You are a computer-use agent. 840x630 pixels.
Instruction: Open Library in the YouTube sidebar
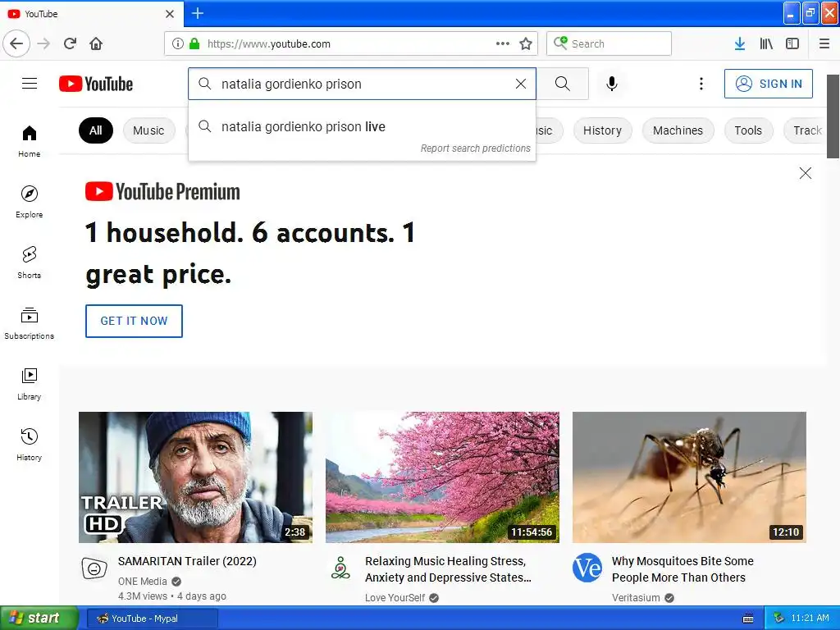(x=30, y=384)
